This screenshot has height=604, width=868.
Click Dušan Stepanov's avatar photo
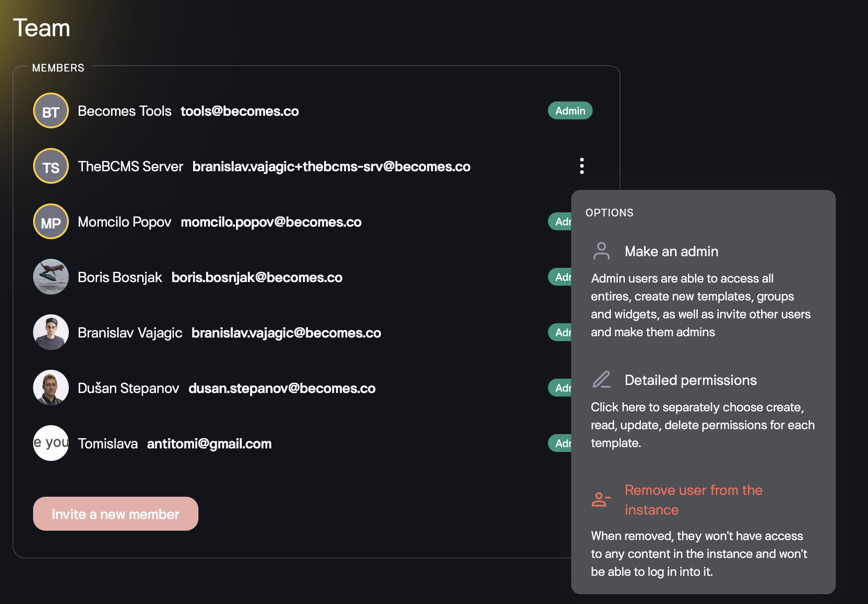click(x=51, y=388)
